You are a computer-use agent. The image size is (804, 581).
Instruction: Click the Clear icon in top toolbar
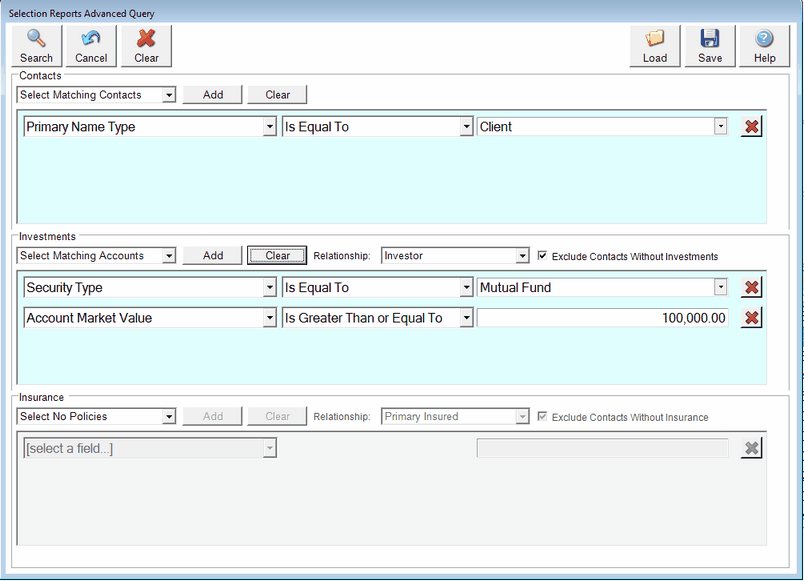[x=146, y=45]
